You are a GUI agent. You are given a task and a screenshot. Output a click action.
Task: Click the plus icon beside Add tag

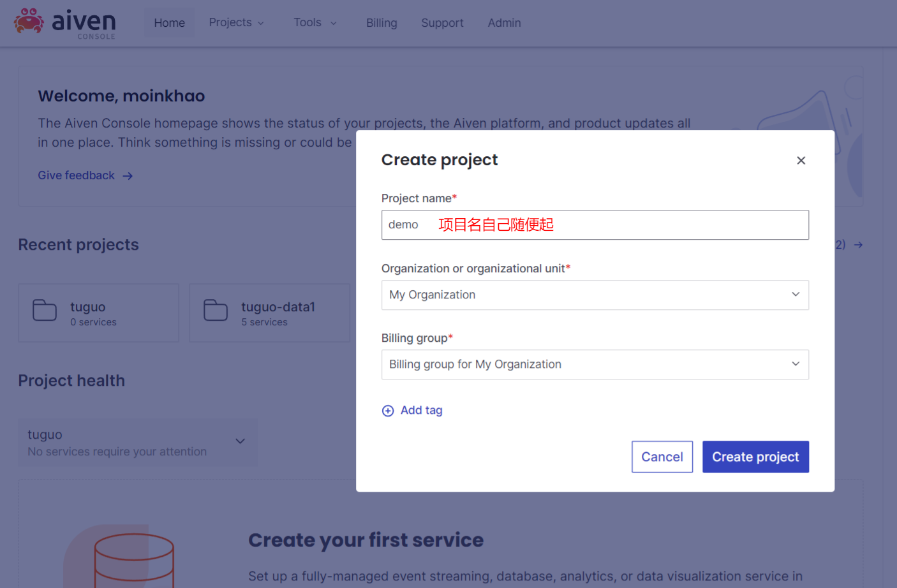[x=388, y=411]
